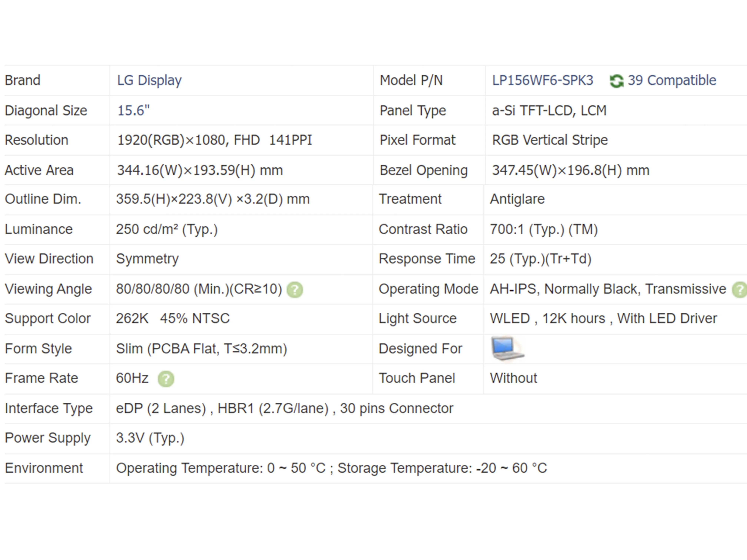Image resolution: width=747 pixels, height=560 pixels.
Task: Click the Viewing Angle help icon
Action: tap(294, 290)
